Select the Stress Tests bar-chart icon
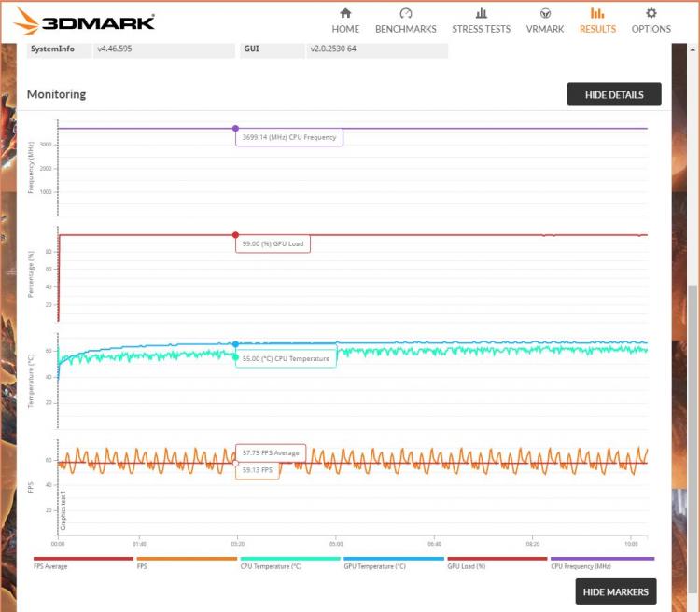The image size is (700, 612). (x=481, y=13)
